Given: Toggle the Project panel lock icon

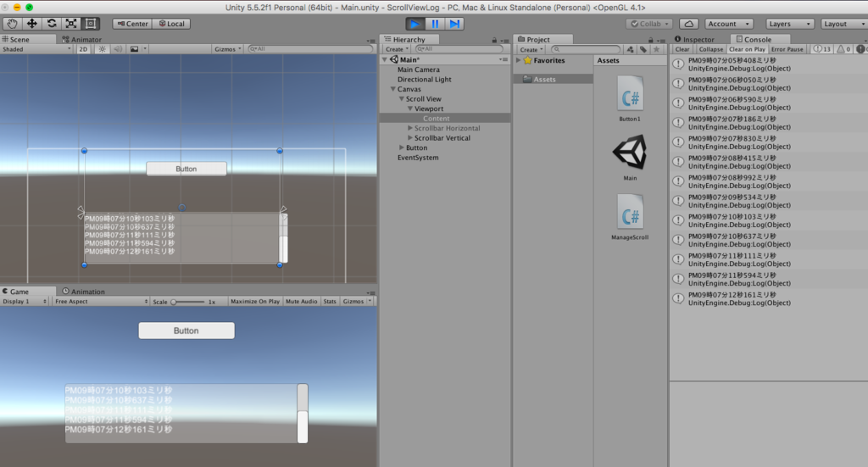Looking at the screenshot, I should coord(651,40).
